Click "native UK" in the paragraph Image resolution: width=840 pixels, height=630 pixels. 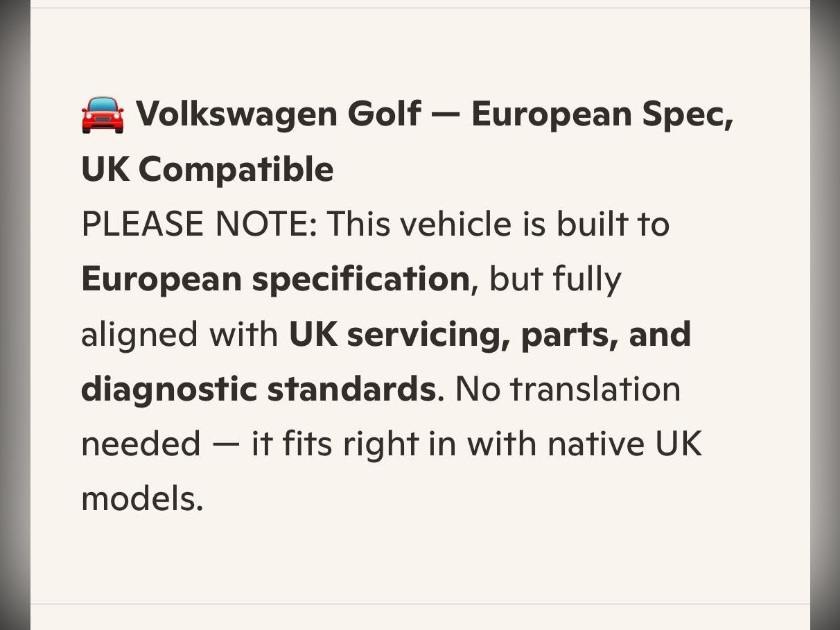tap(624, 444)
